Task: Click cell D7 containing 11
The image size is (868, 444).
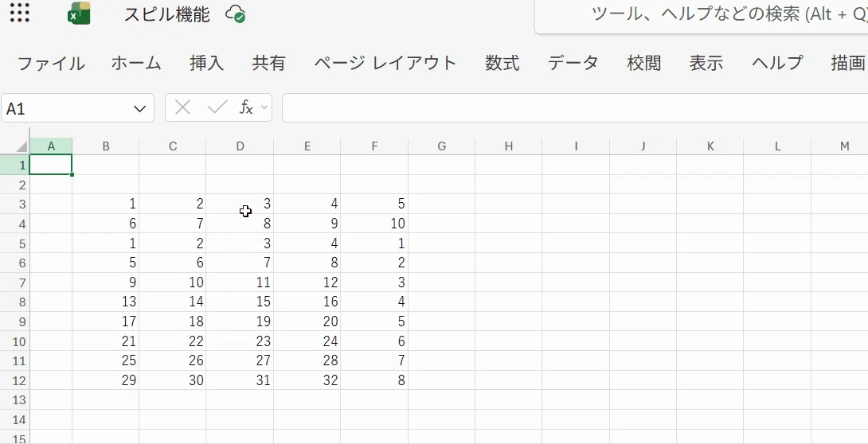Action: [240, 282]
